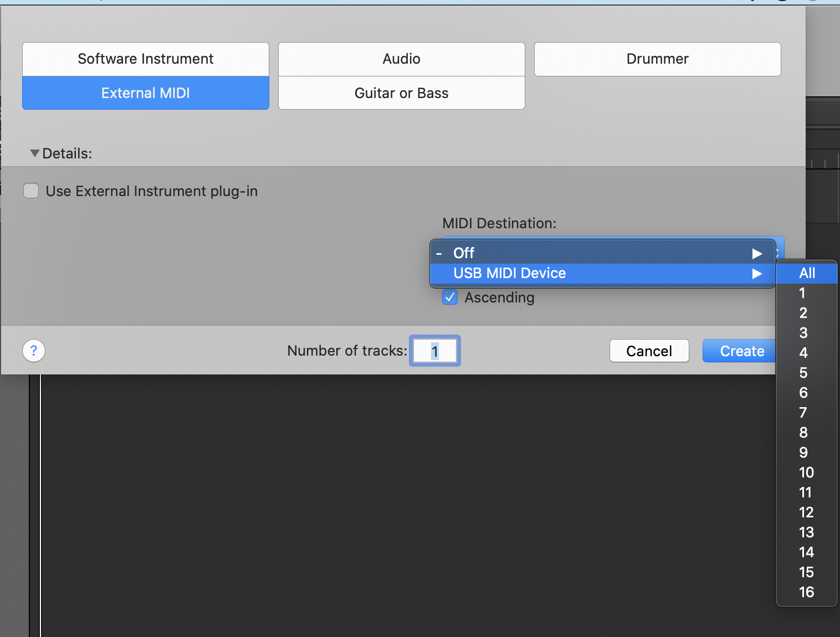Choose MIDI channel 12
840x637 pixels.
coord(807,512)
